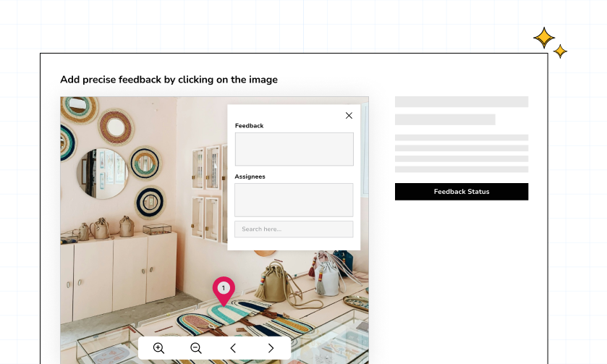Click inside the Assignees box

294,200
